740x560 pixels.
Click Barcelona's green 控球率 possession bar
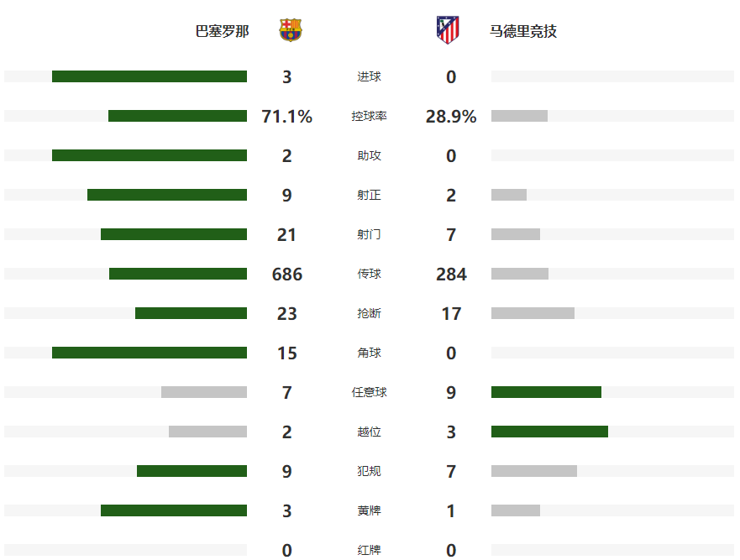click(x=177, y=116)
